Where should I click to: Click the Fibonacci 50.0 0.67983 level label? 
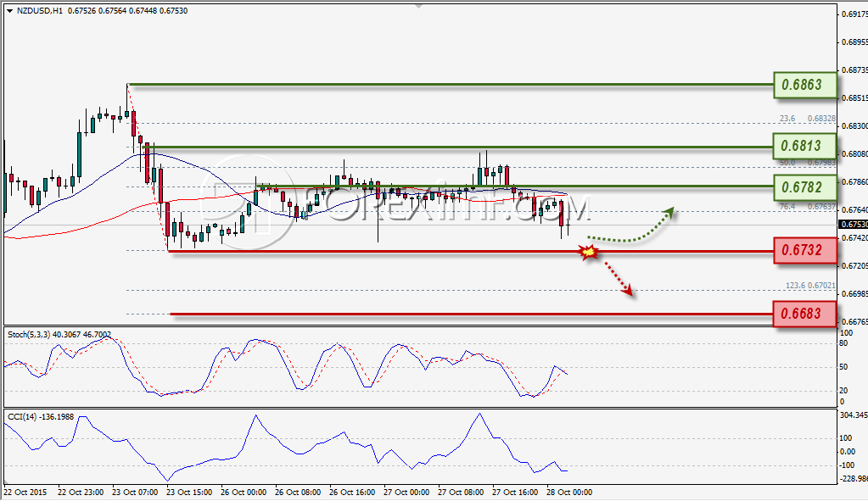tap(807, 163)
